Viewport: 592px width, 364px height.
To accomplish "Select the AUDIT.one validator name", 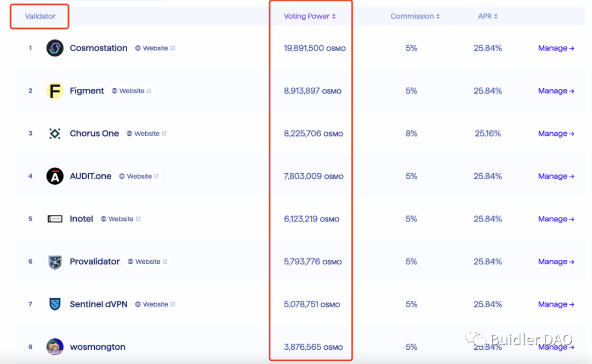I will [x=90, y=176].
